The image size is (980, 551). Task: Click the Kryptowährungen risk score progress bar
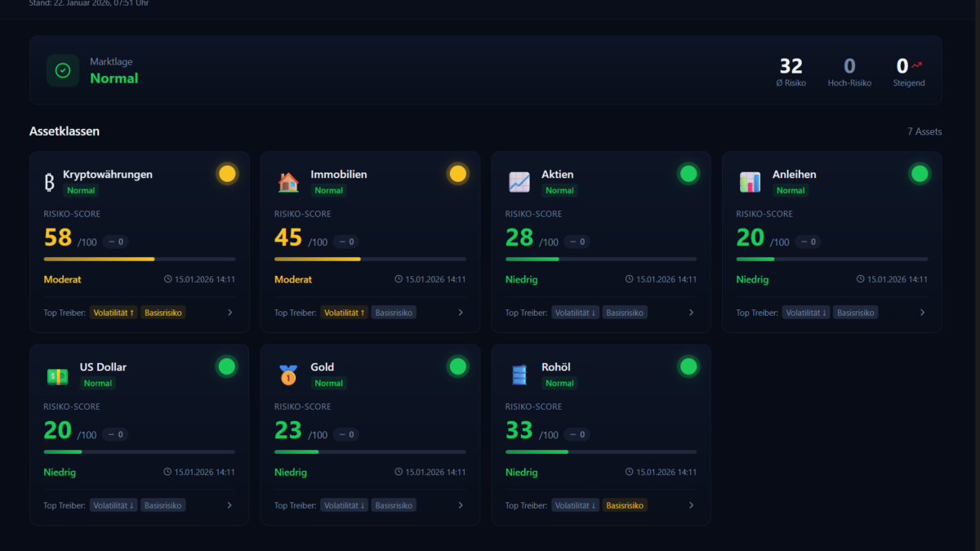click(x=140, y=259)
